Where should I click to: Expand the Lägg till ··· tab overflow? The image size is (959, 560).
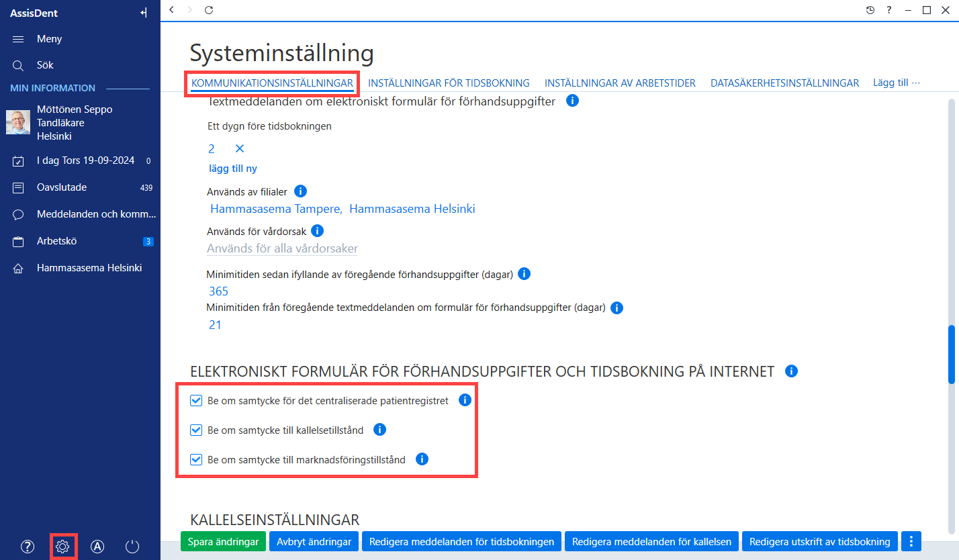coord(897,83)
